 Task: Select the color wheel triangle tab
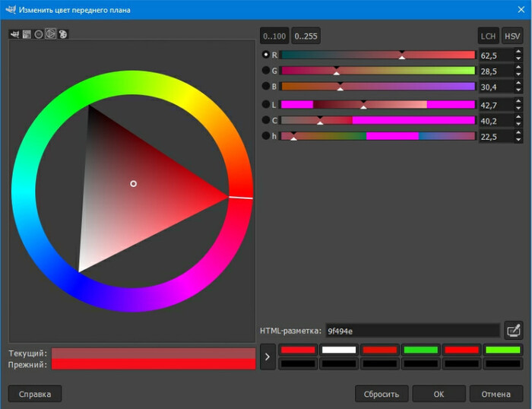51,34
